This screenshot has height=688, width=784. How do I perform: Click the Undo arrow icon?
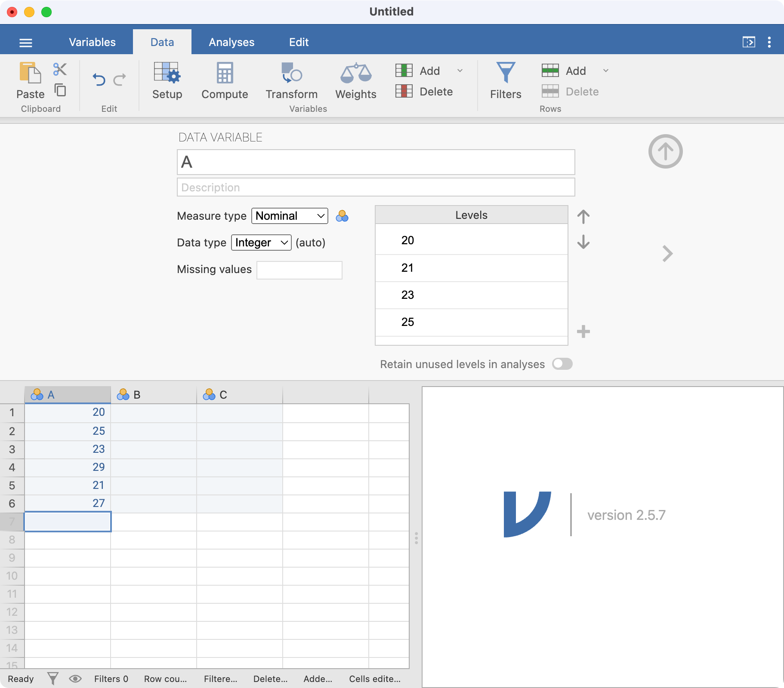pyautogui.click(x=99, y=80)
